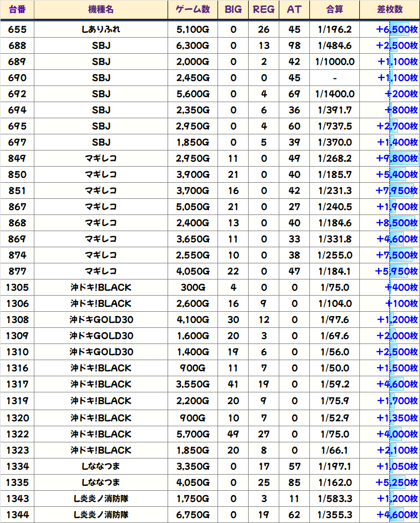Screen dimensions: 420x523
Task: Select machine number 869 cell
Action: [x=17, y=239]
